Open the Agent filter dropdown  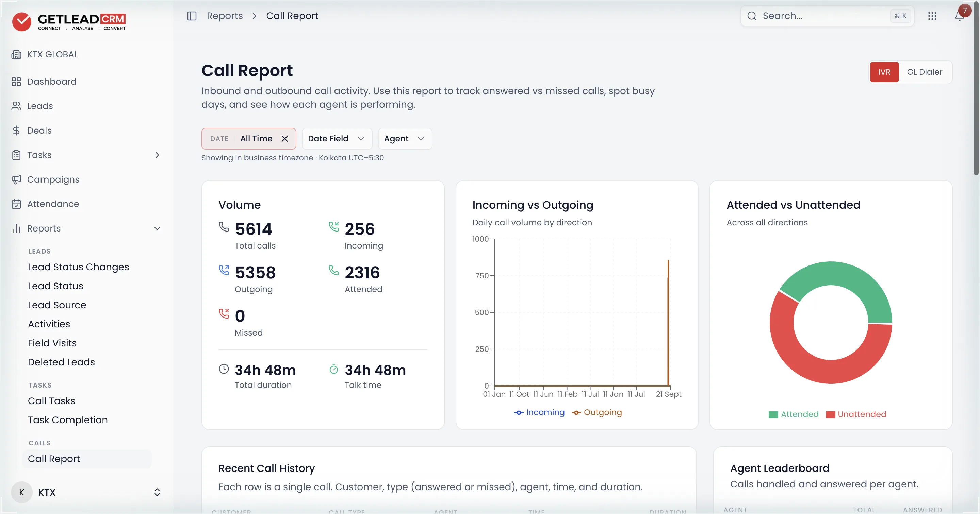pyautogui.click(x=405, y=139)
